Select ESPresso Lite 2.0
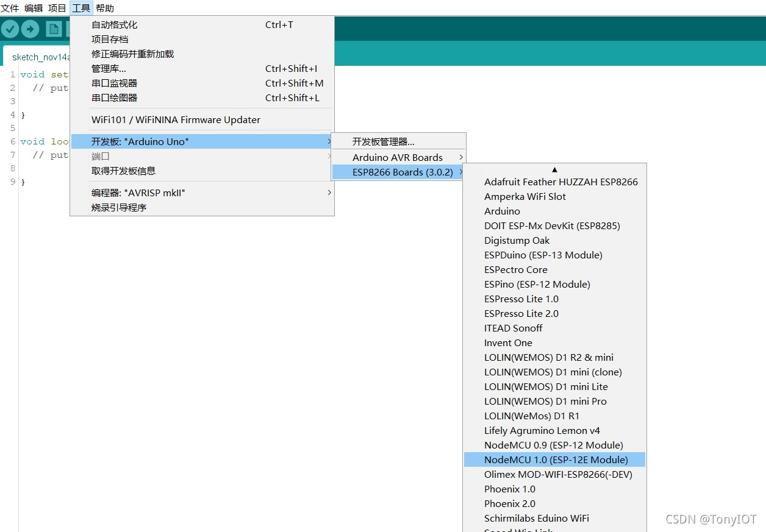The image size is (766, 532). [554, 314]
